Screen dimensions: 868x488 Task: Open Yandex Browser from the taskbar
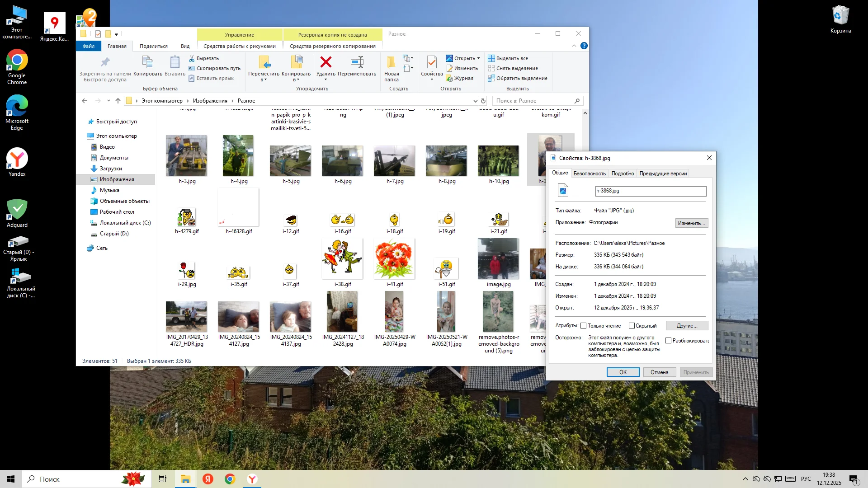point(252,479)
